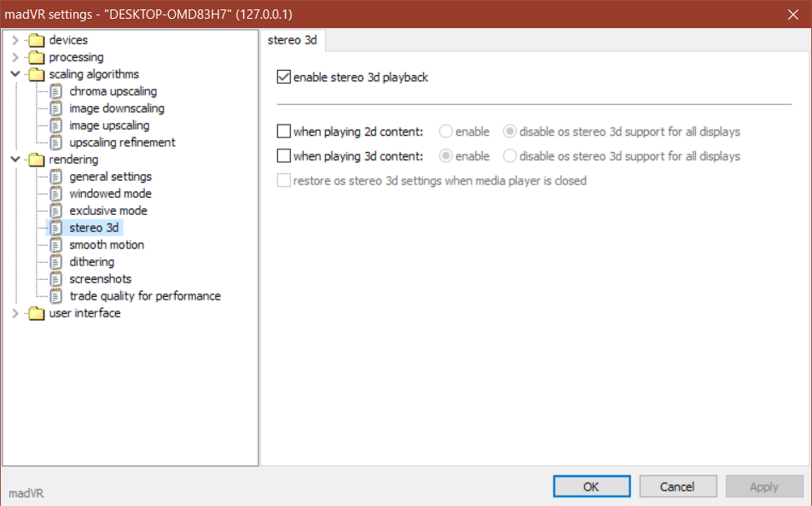
Task: Select the scaling algorithms tree label
Action: click(x=94, y=74)
